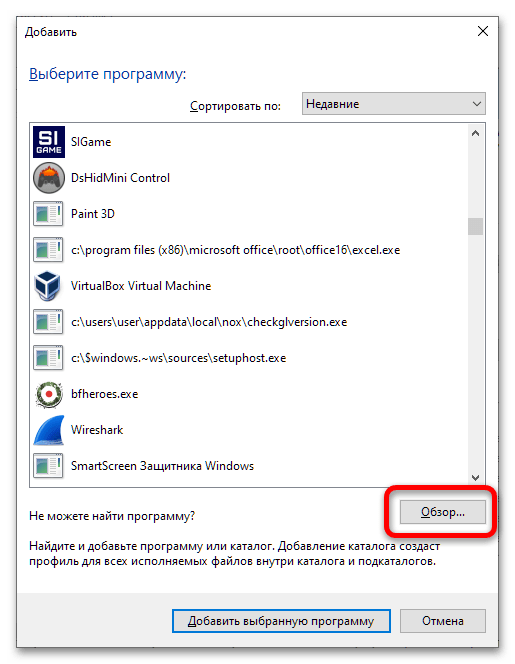
Task: Click Добавить выбранную программу button
Action: 281,621
